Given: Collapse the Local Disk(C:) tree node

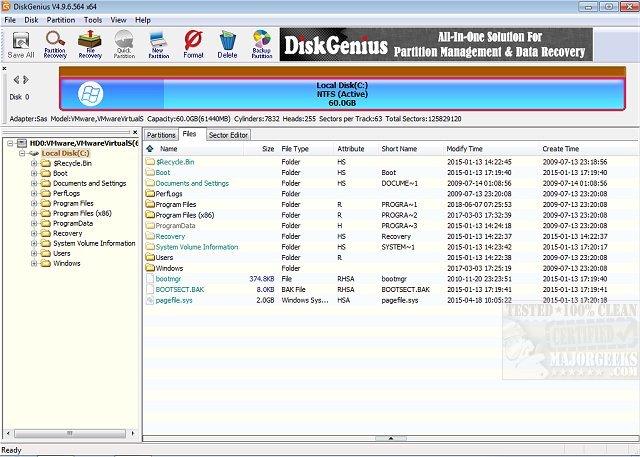Looking at the screenshot, I should [x=22, y=153].
